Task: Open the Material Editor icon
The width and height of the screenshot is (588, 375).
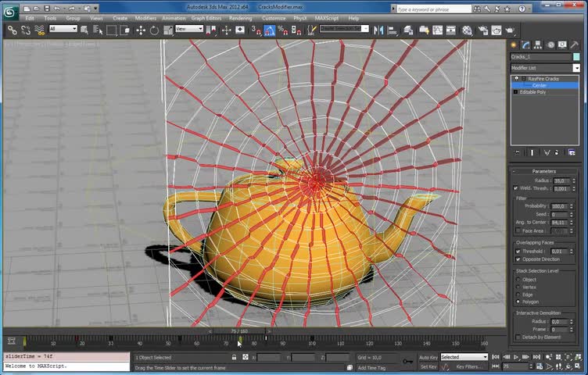Action: point(467,30)
